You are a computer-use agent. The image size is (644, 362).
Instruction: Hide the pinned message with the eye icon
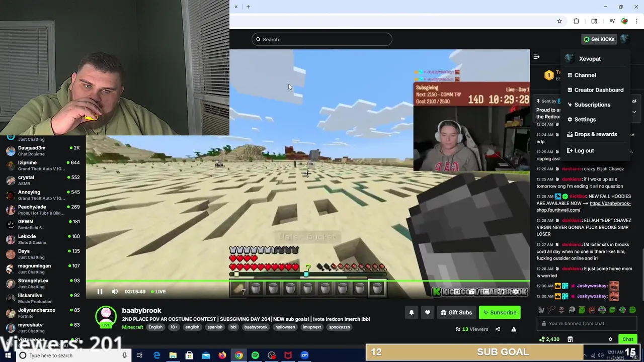coord(634,101)
